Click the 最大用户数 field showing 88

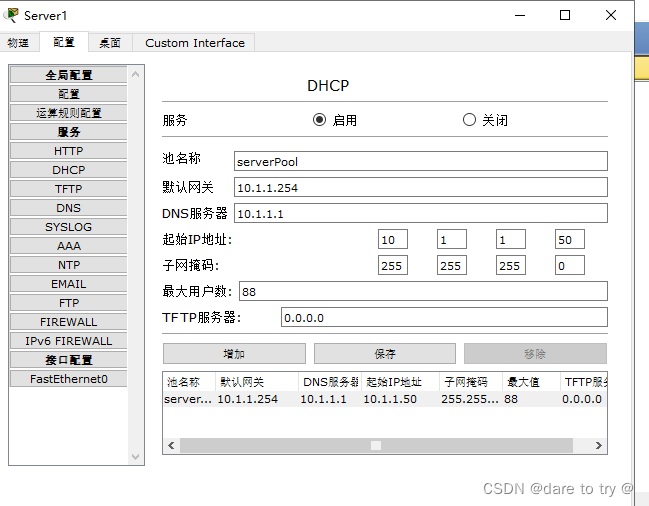(423, 292)
